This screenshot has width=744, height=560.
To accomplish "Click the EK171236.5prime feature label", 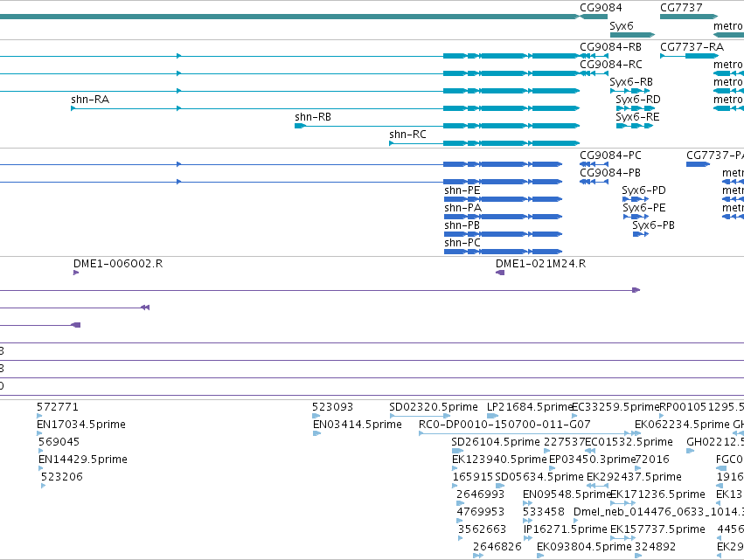I will tap(657, 494).
